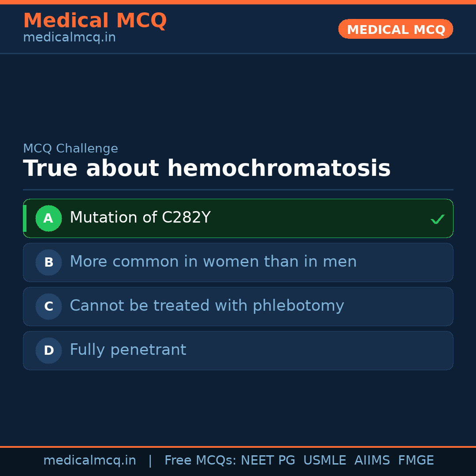Open medicalmcq.in link below header title
Screen dimensions: 476x476
click(69, 37)
